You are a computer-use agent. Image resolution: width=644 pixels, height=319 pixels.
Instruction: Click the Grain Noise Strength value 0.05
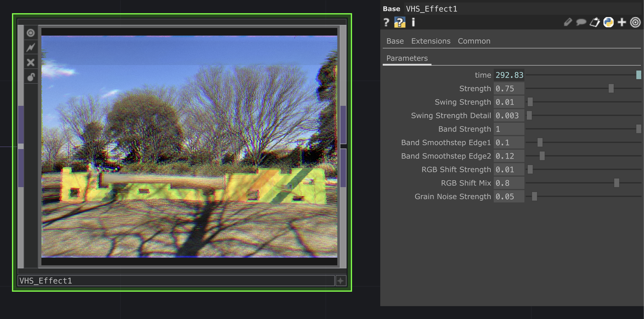(509, 197)
